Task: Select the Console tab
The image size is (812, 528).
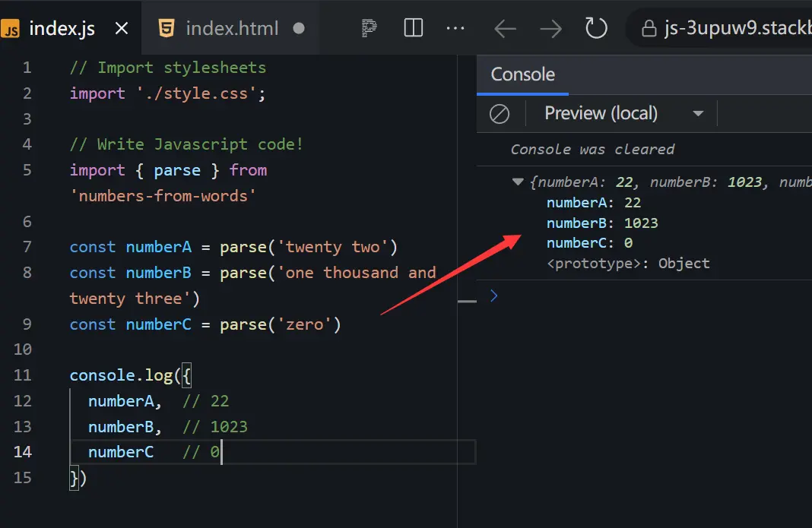Action: point(522,74)
